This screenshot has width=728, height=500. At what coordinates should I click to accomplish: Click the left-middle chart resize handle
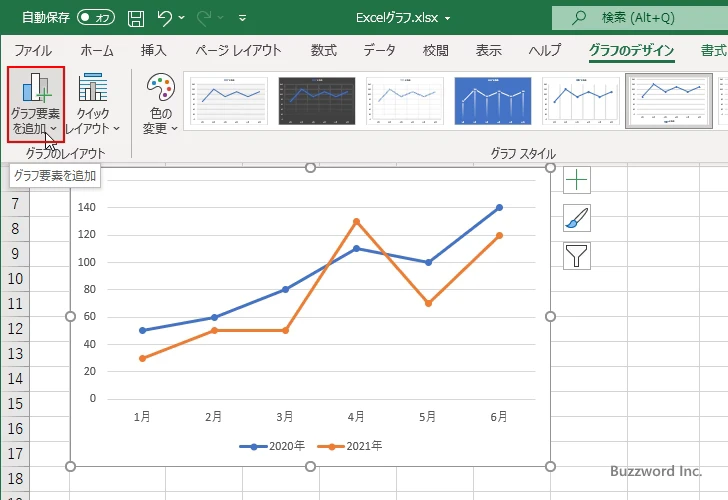point(71,317)
